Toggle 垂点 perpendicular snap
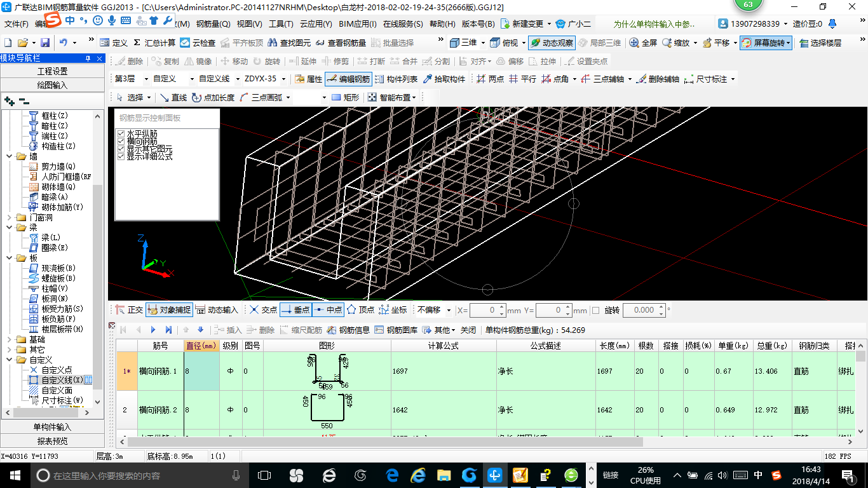The width and height of the screenshot is (868, 488). [x=295, y=310]
